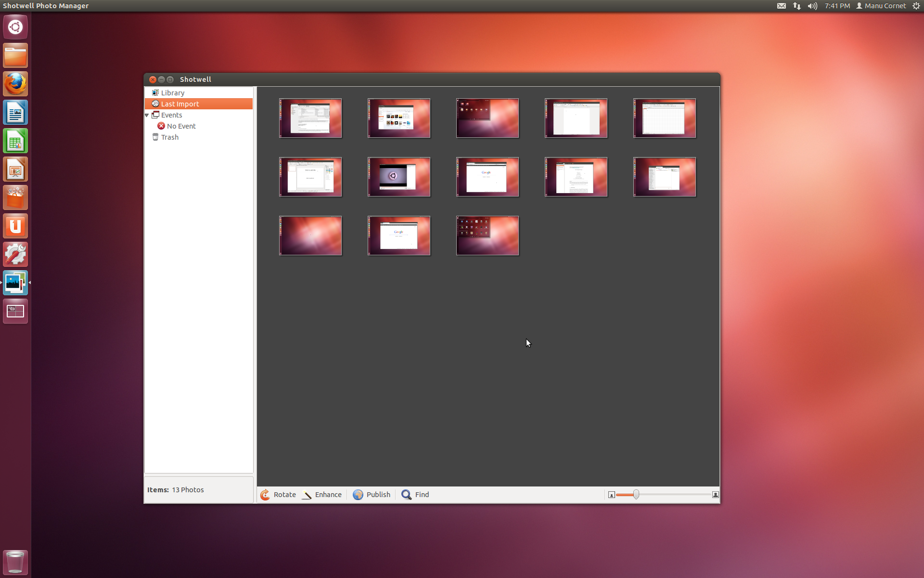Click the Rotate icon in bottom toolbar
This screenshot has height=578, width=924.
pos(265,495)
